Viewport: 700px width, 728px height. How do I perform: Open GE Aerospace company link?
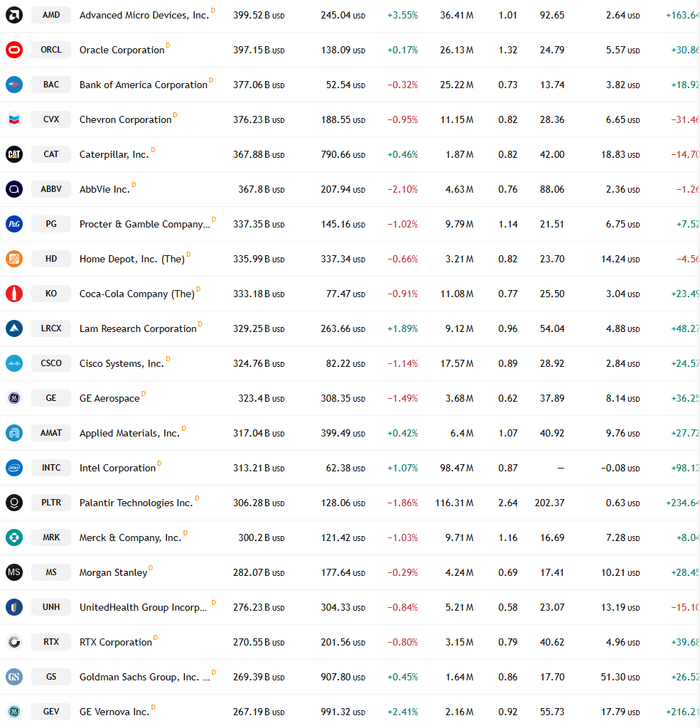click(109, 398)
